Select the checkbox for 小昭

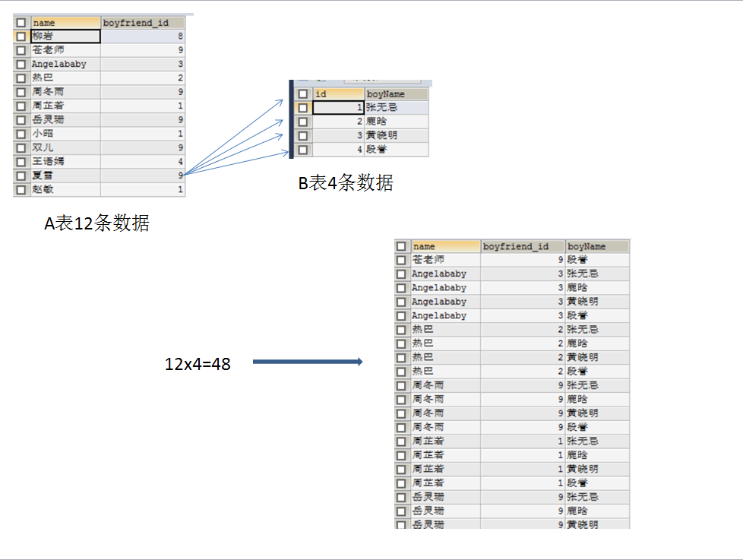21,134
